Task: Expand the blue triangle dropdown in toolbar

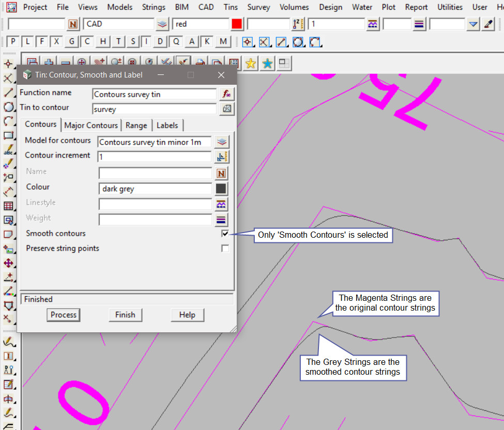Action: click(x=473, y=24)
